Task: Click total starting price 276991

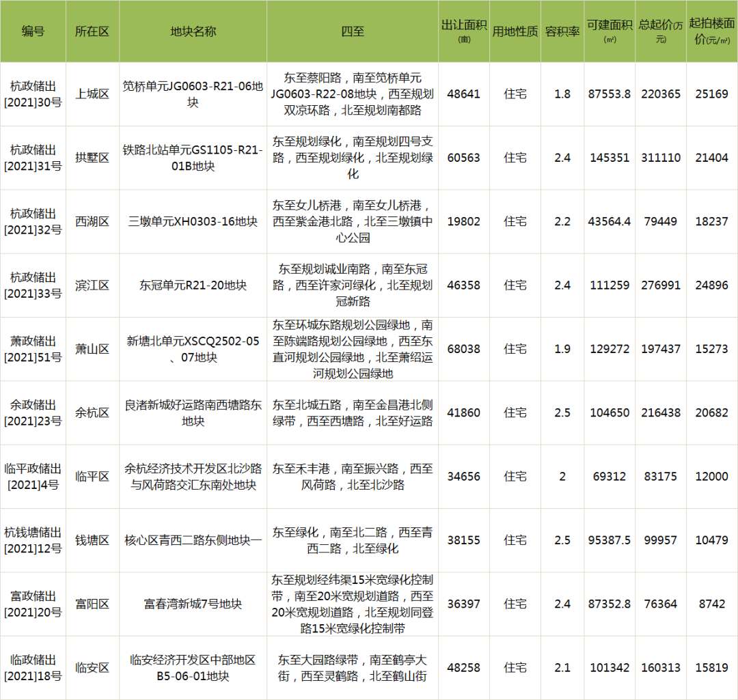Action: click(x=661, y=285)
